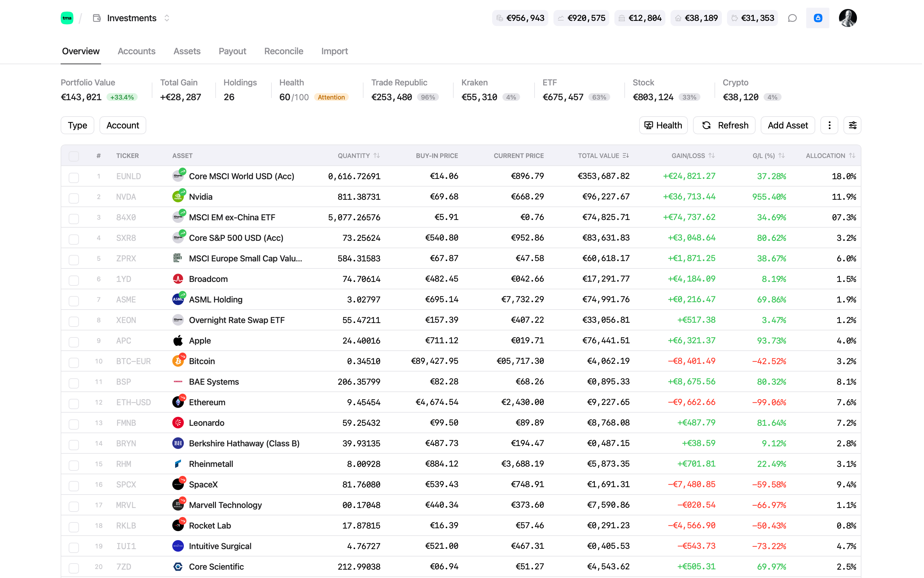The height and width of the screenshot is (578, 924).
Task: Click the €38,189 balance chip
Action: 697,18
